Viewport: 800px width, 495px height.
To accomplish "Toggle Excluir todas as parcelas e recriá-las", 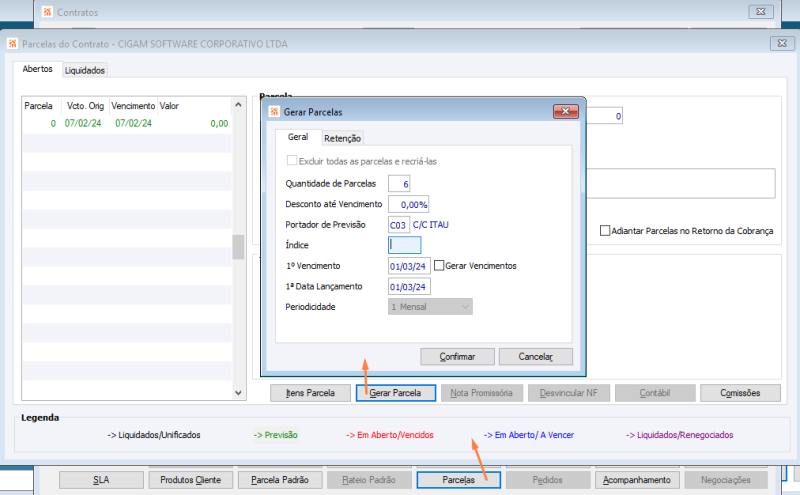I will (292, 161).
